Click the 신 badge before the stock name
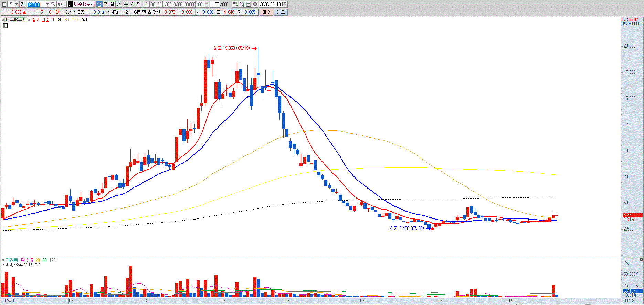The image size is (644, 305). (x=71, y=4)
